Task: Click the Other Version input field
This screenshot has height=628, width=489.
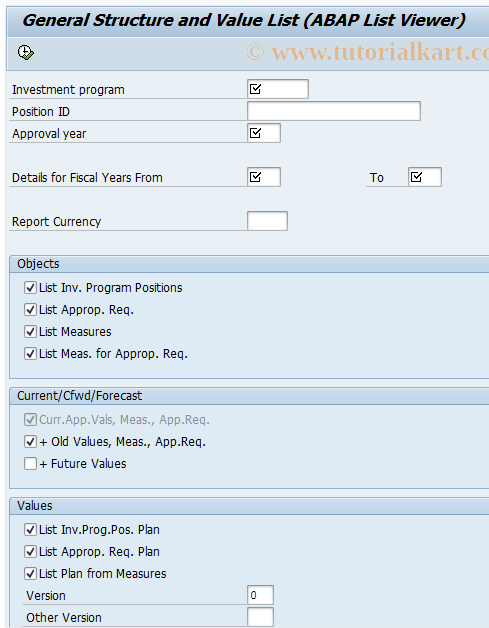Action: coord(260,617)
